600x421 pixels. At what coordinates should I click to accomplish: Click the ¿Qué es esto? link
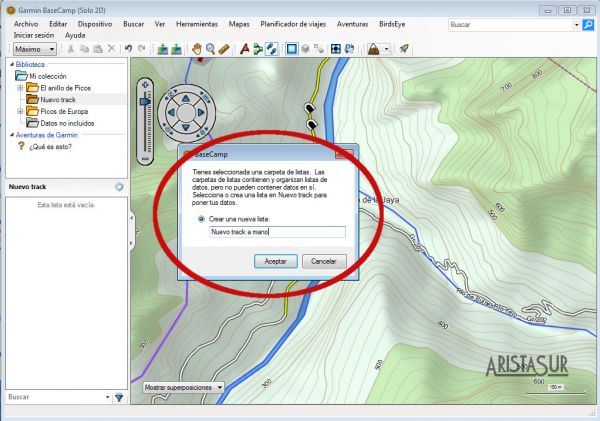51,147
